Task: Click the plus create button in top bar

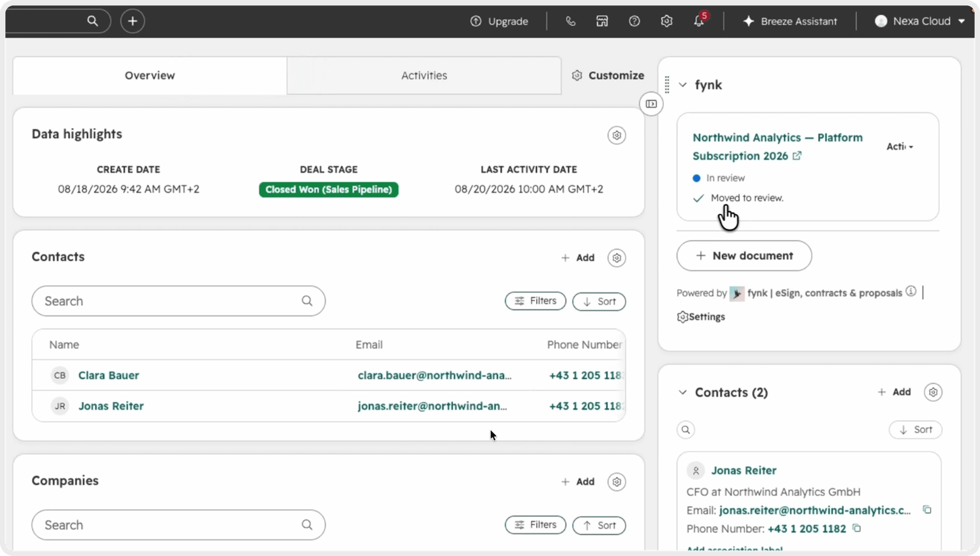Action: click(x=133, y=21)
